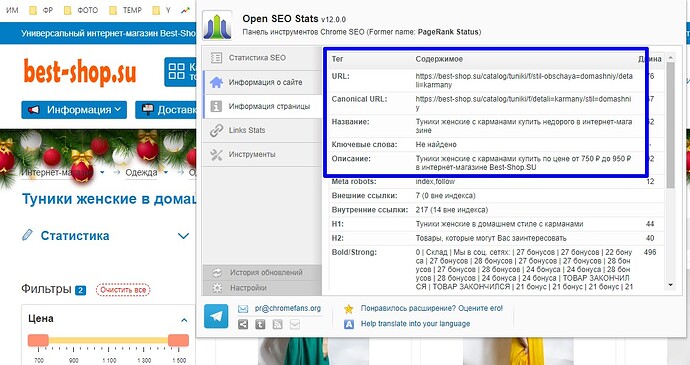Click the Telegram paper plane icon
The width and height of the screenshot is (690, 365).
click(x=216, y=316)
